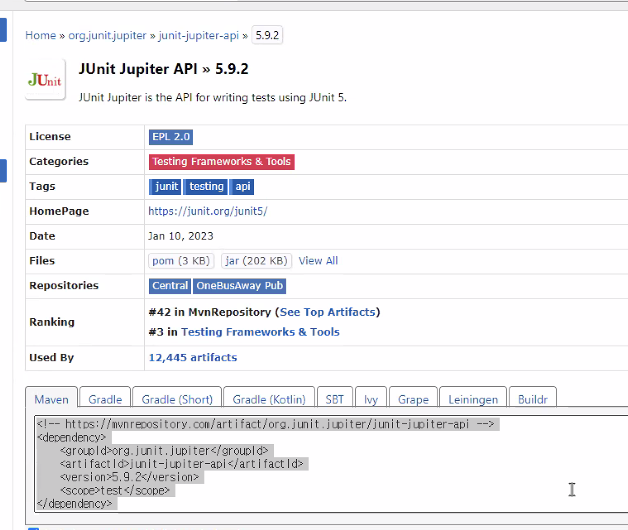
Task: Click the 5.9.2 version breadcrumb badge
Action: [x=267, y=35]
